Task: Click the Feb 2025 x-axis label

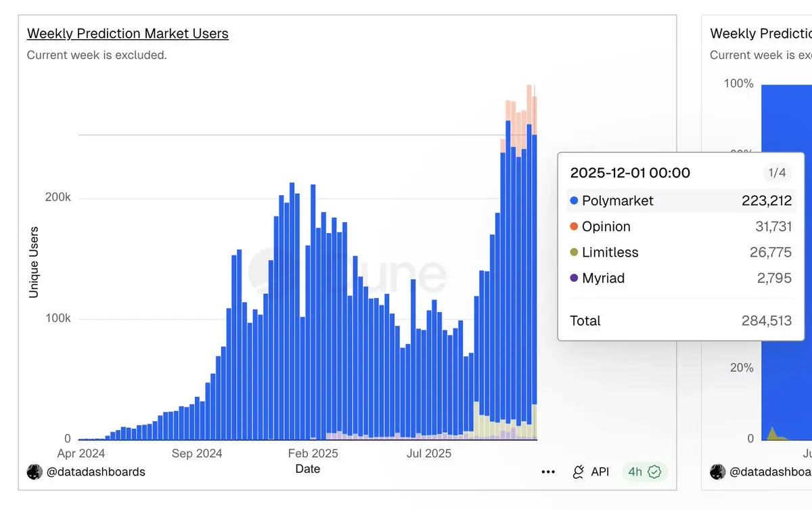Action: pos(313,453)
